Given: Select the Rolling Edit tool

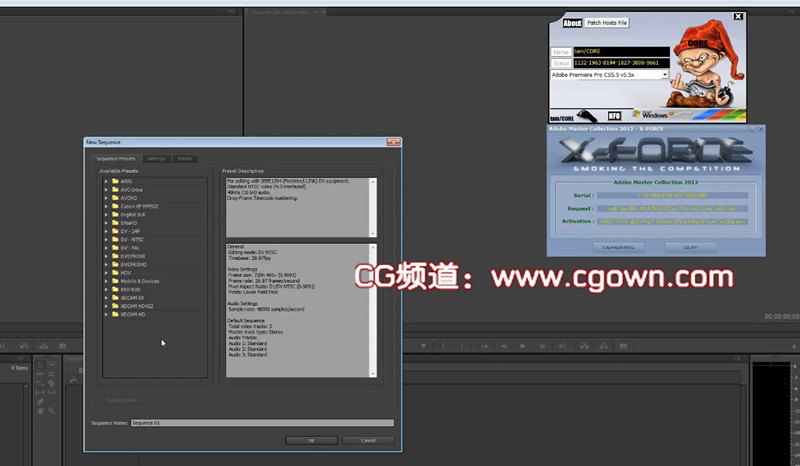Looking at the screenshot, I should point(51,374).
